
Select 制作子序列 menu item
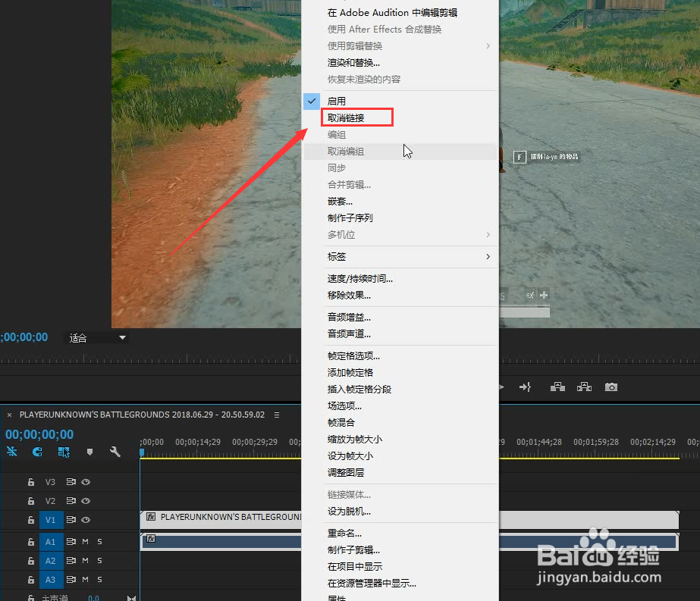tap(400, 218)
